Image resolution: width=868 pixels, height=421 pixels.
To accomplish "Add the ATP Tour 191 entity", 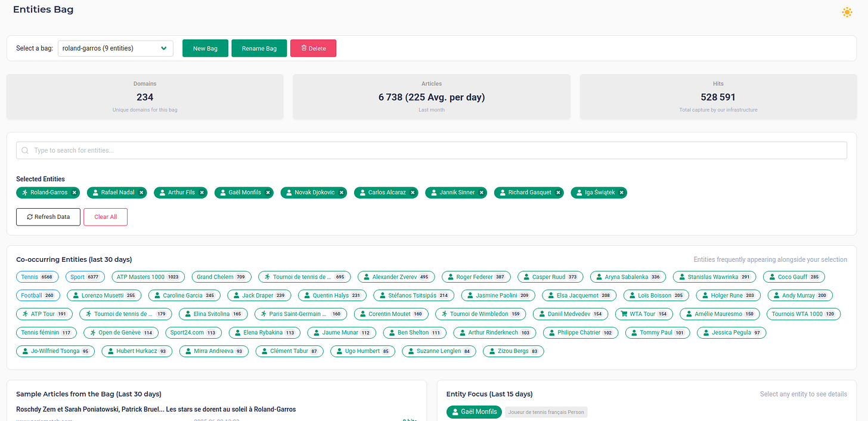I will pyautogui.click(x=45, y=314).
